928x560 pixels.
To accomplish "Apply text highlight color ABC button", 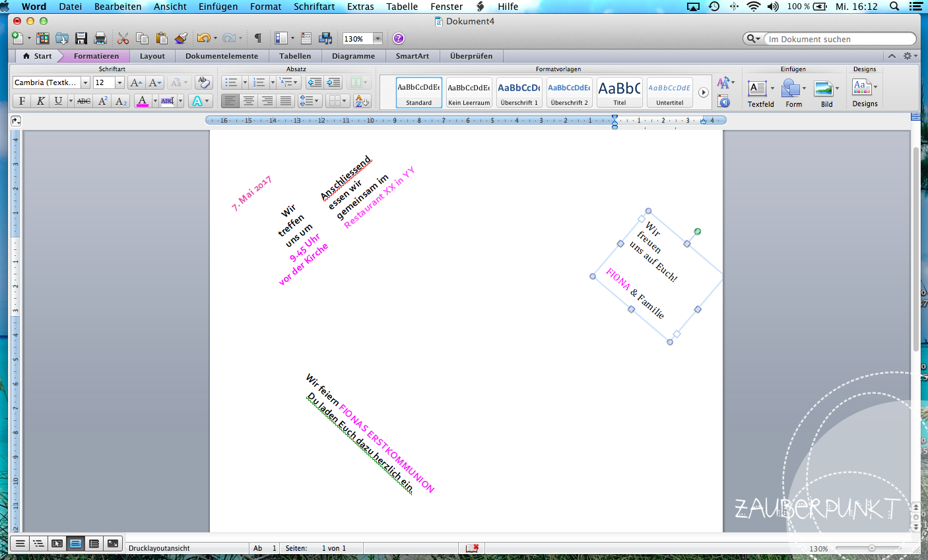I will [168, 101].
